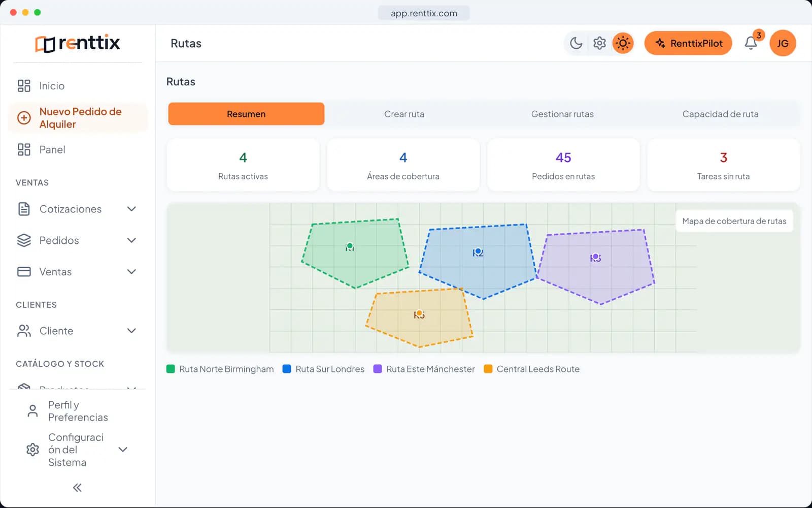Click the renttix logo
This screenshot has height=508, width=812.
coord(78,43)
